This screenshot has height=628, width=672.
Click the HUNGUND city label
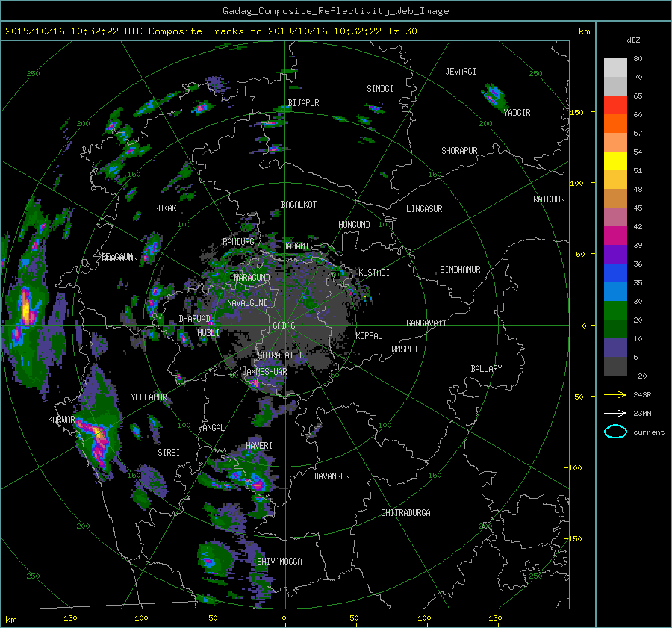click(354, 225)
